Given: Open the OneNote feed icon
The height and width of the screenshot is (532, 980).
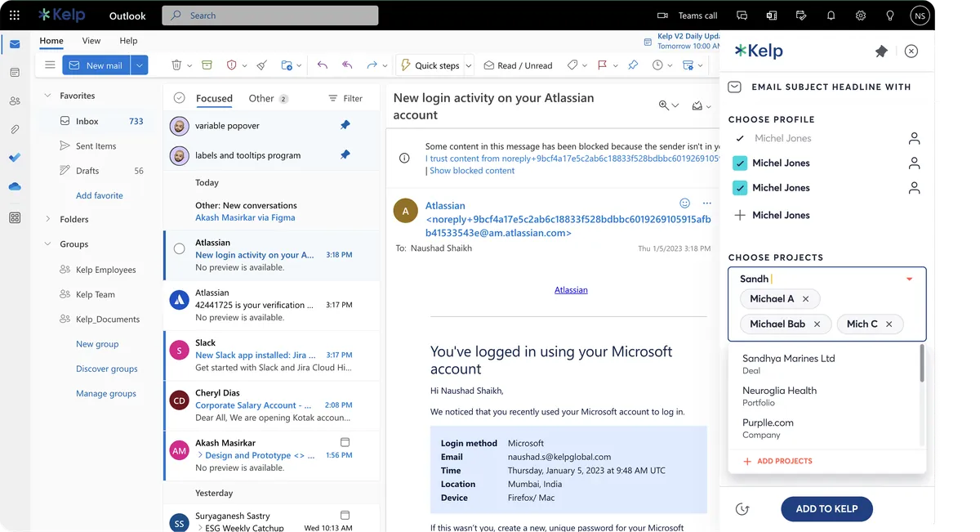Looking at the screenshot, I should 772,16.
